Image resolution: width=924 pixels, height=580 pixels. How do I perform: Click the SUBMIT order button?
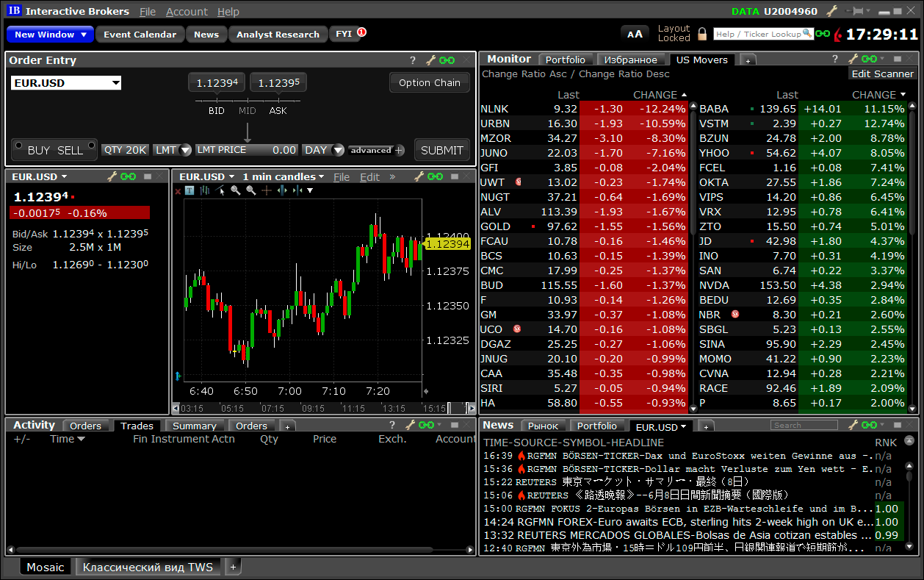click(x=441, y=150)
